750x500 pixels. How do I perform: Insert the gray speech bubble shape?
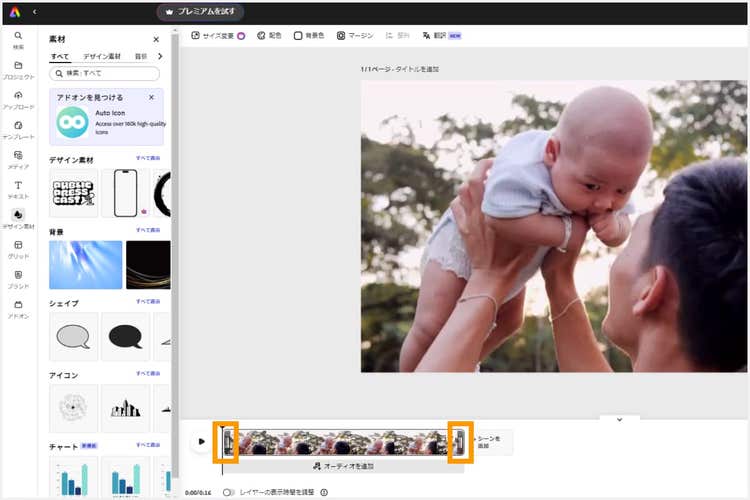click(74, 337)
